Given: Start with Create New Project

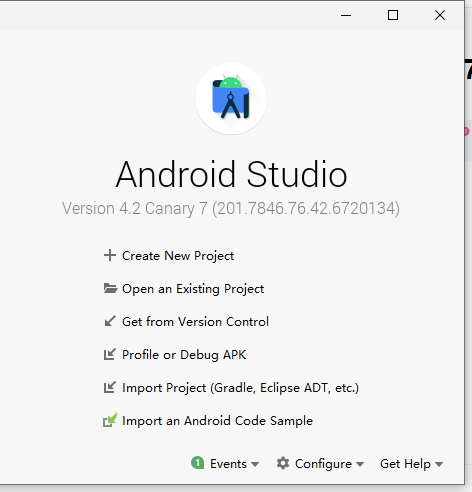Looking at the screenshot, I should [x=178, y=256].
